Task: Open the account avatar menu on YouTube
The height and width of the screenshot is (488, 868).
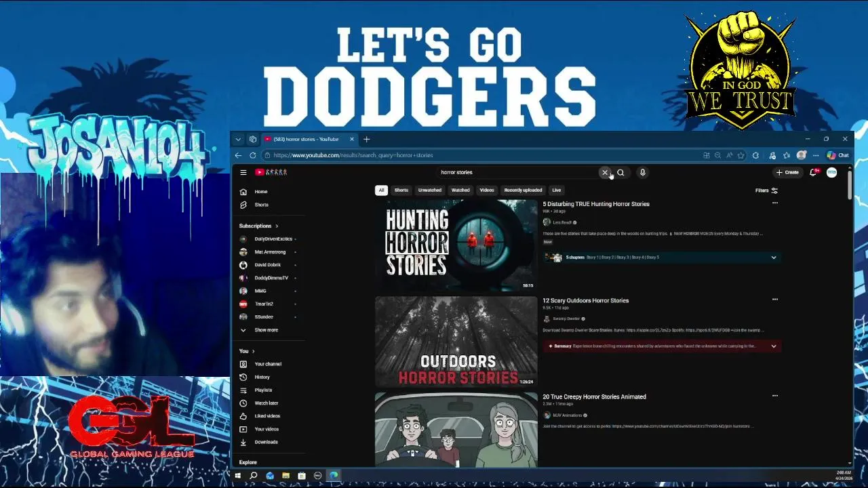Action: pos(832,172)
